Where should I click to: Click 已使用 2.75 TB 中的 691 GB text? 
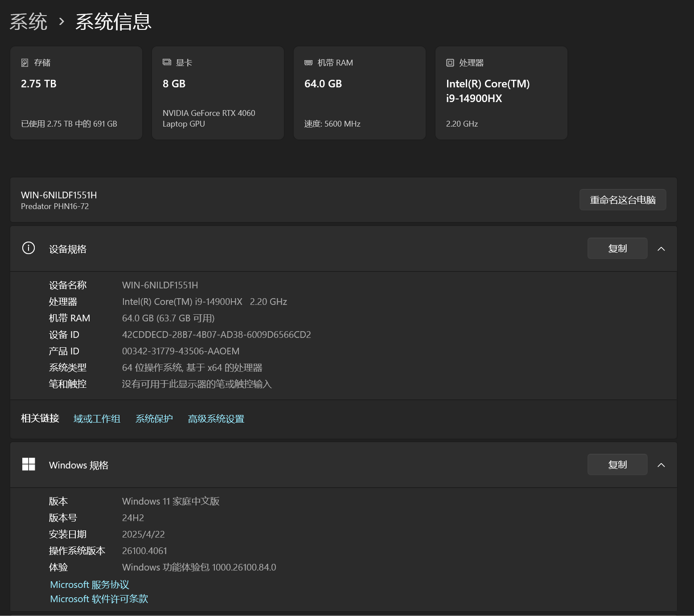pos(69,123)
